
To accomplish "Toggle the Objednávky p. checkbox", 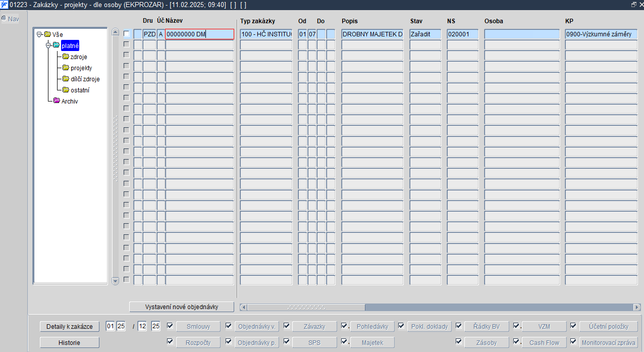I will pyautogui.click(x=229, y=341).
